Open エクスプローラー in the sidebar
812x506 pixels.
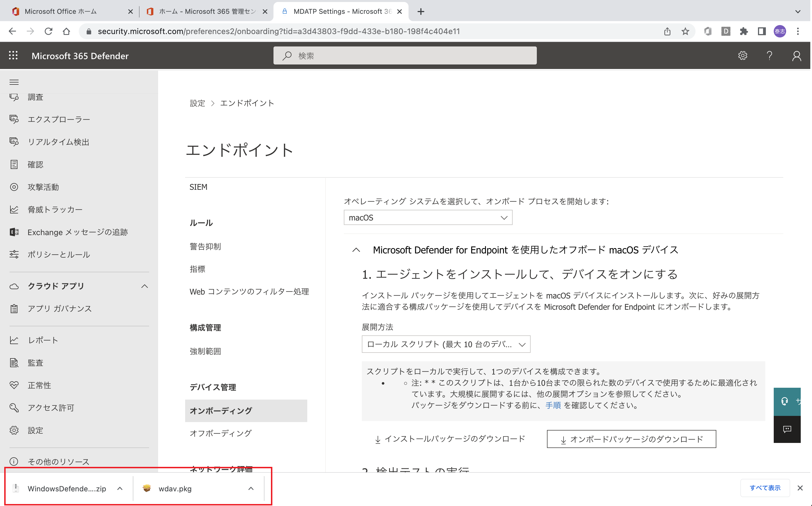[x=59, y=119]
